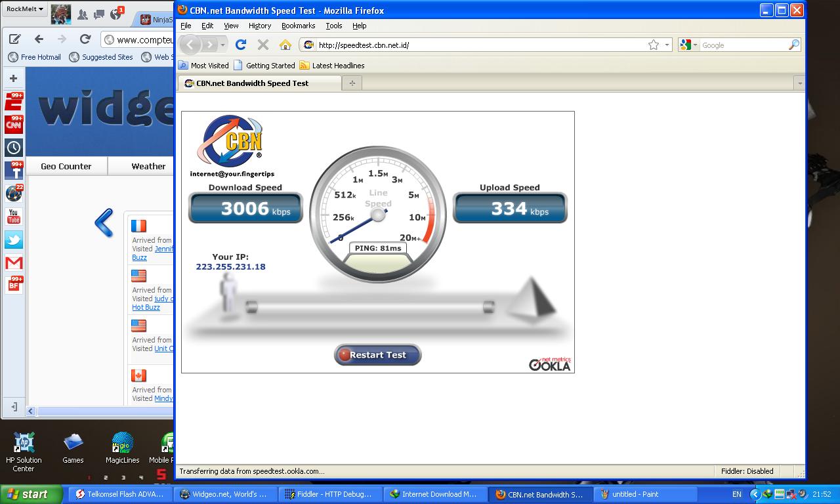Open YouTube from the RockMelt sidebar
This screenshot has height=504, width=840.
[x=13, y=217]
